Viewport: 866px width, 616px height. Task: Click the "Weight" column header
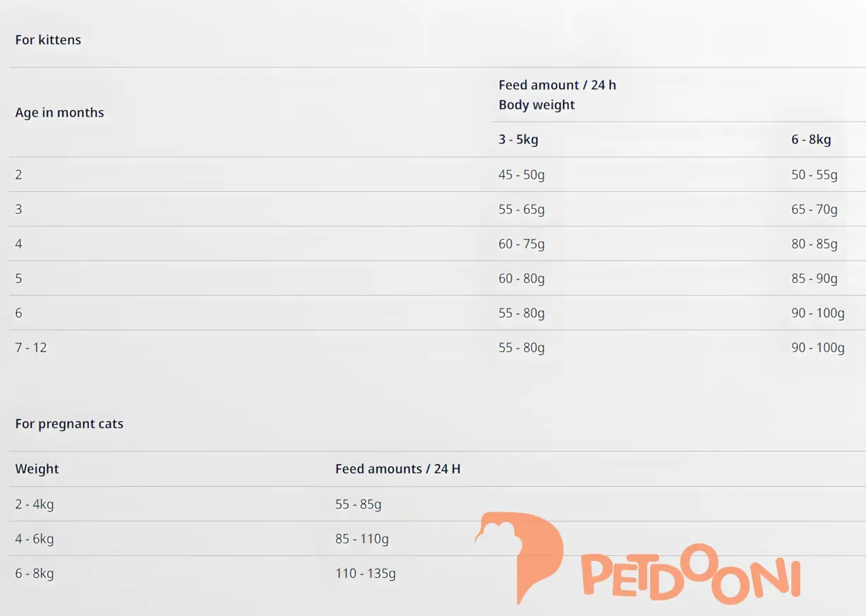pyautogui.click(x=37, y=469)
